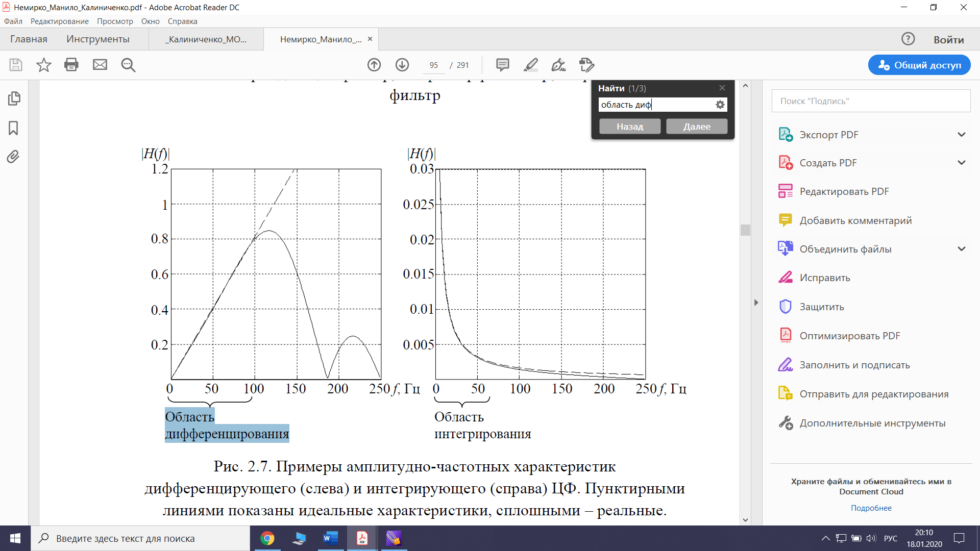Switch to the _Калиниченко_МО document tab
The image size is (980, 551).
(206, 39)
